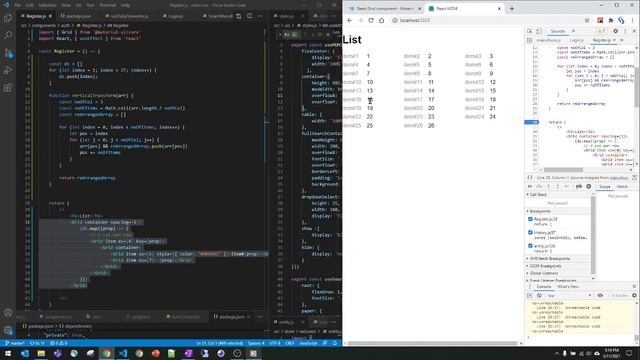
Task: Open the Help menu in VS Code
Action: [126, 5]
